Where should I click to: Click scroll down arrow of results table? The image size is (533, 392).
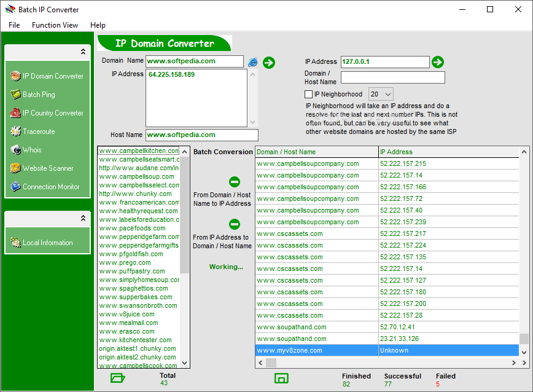[524, 352]
